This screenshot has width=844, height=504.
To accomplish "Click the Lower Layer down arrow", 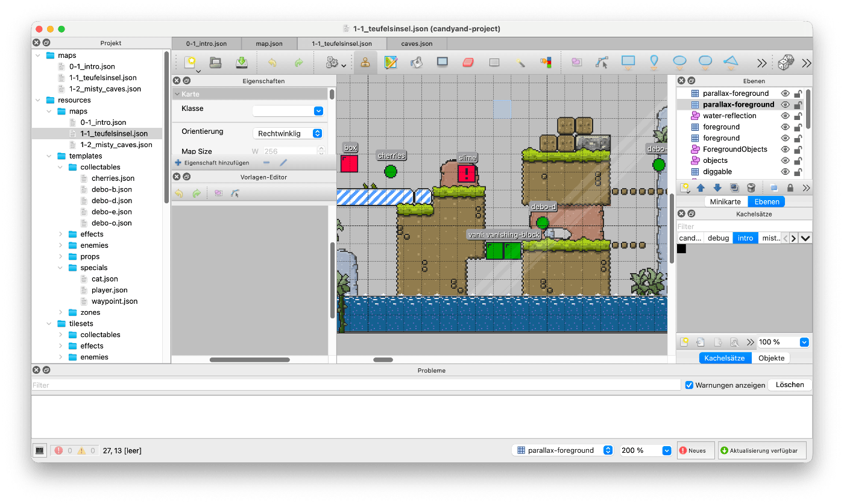I will (717, 188).
